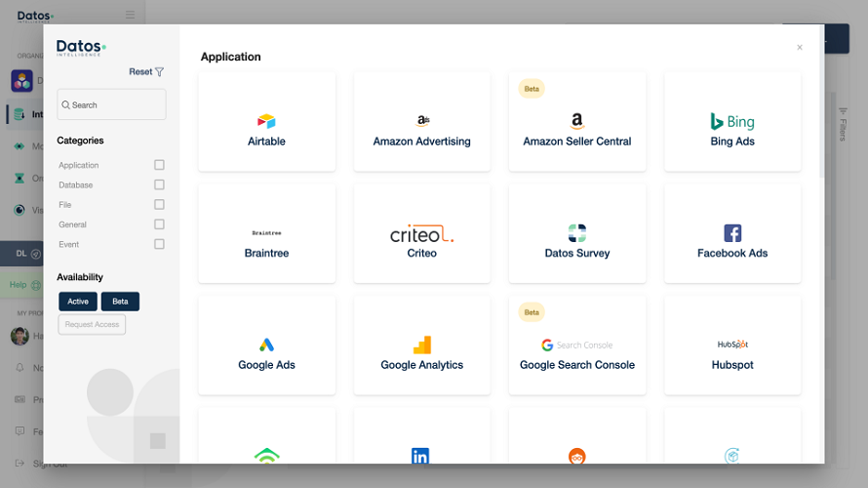The height and width of the screenshot is (488, 868).
Task: Select the Google Search Console card
Action: 576,346
